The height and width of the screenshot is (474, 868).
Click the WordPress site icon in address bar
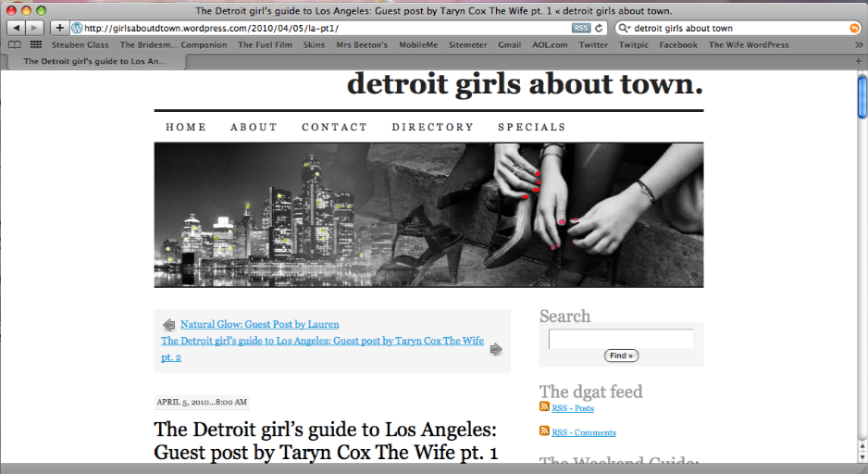click(x=77, y=28)
